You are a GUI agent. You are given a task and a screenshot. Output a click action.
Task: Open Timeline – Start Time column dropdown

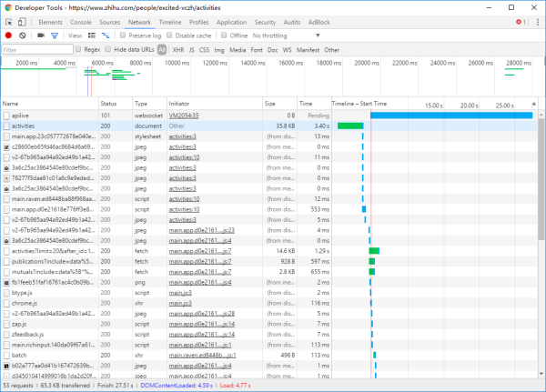pos(359,105)
